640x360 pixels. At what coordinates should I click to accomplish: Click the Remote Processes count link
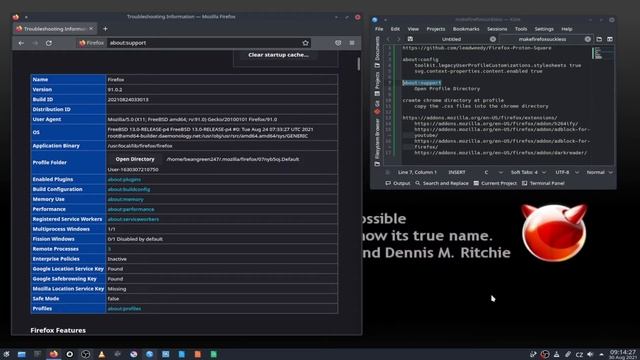(109, 249)
